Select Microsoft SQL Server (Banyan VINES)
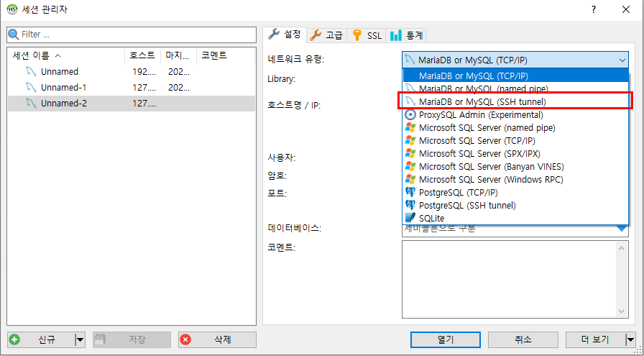The image size is (644, 356). [515, 166]
